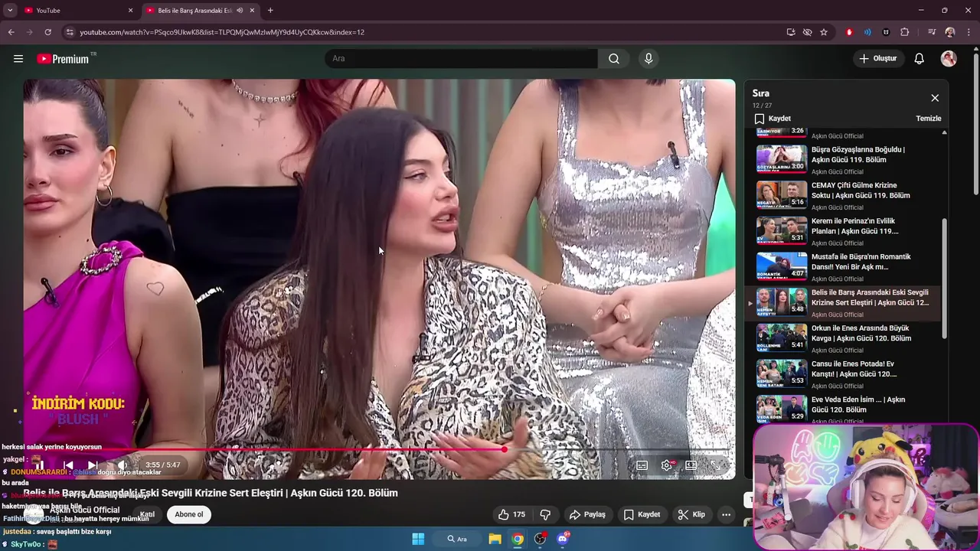
Task: Toggle subtitles on the player
Action: tap(642, 465)
